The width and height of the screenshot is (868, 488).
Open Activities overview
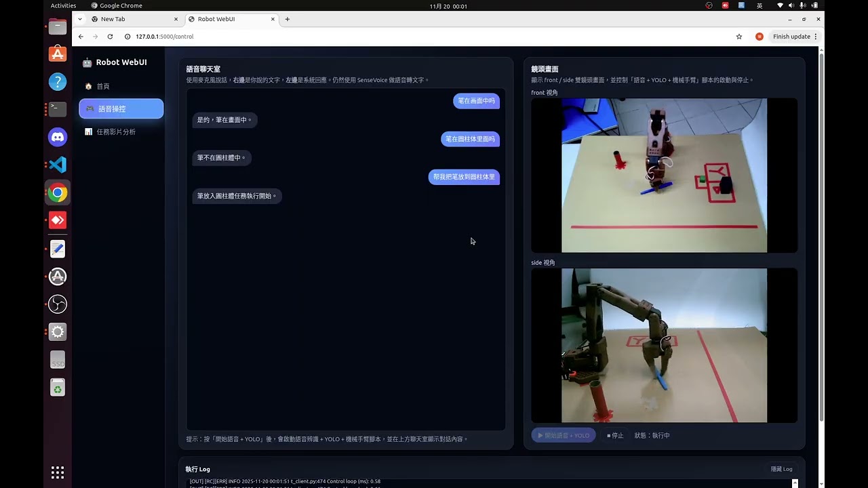[63, 5]
